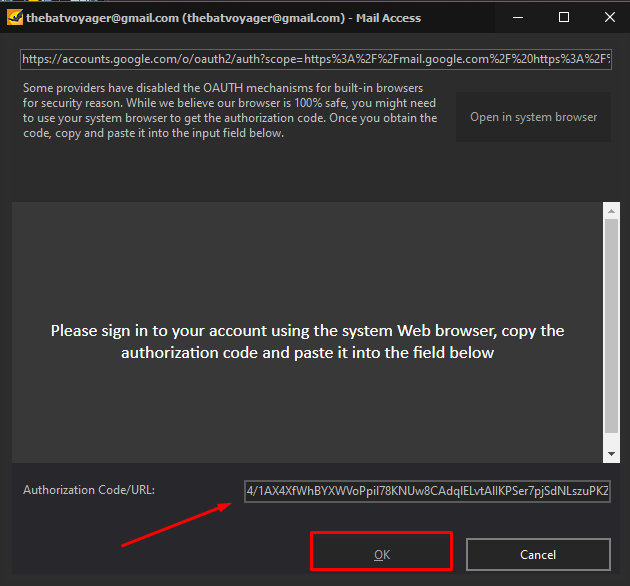Click the OAuth URL address field
The image size is (630, 586).
[316, 59]
